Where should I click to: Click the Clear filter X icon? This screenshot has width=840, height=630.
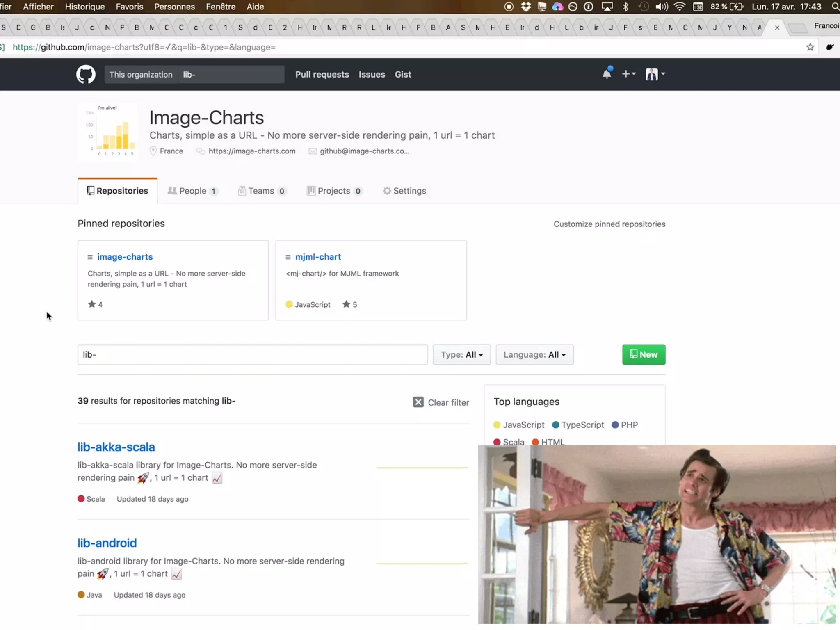[x=418, y=402]
